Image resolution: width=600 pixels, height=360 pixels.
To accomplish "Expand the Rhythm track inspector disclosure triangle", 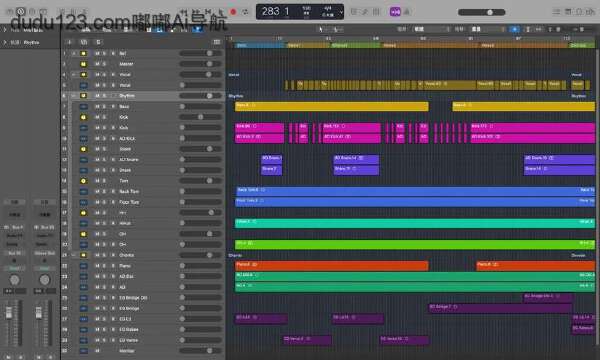I will pos(5,42).
